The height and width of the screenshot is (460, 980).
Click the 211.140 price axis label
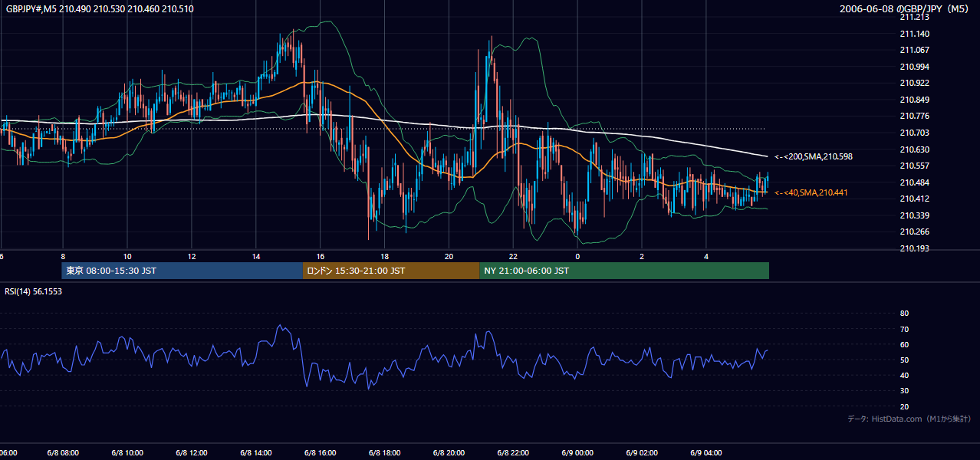point(915,34)
